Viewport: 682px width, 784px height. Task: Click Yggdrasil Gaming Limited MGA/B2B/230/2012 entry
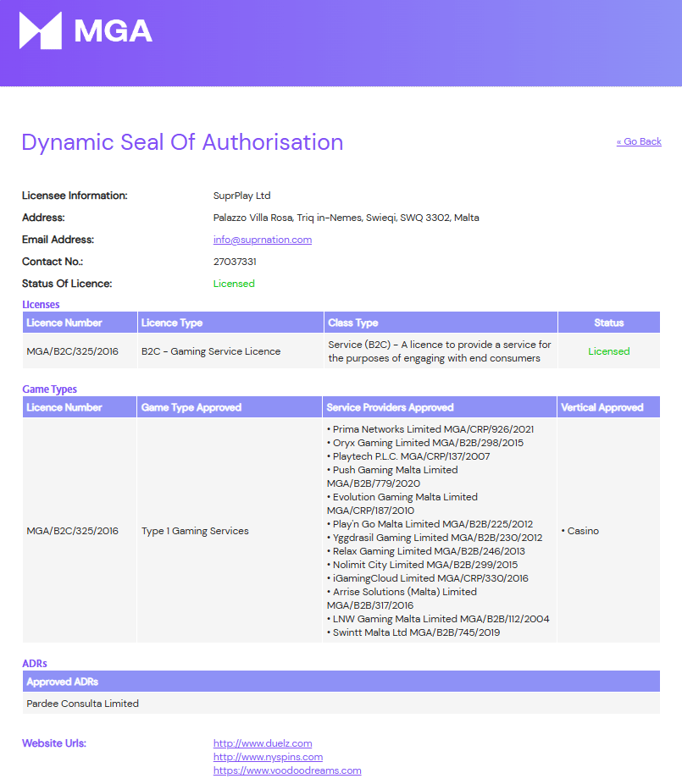pos(435,538)
